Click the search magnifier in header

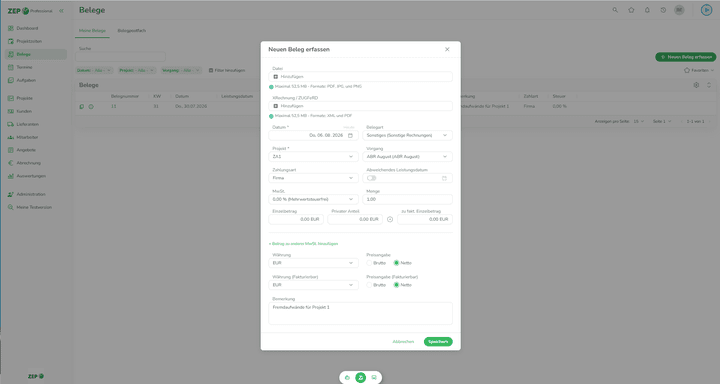click(x=615, y=10)
